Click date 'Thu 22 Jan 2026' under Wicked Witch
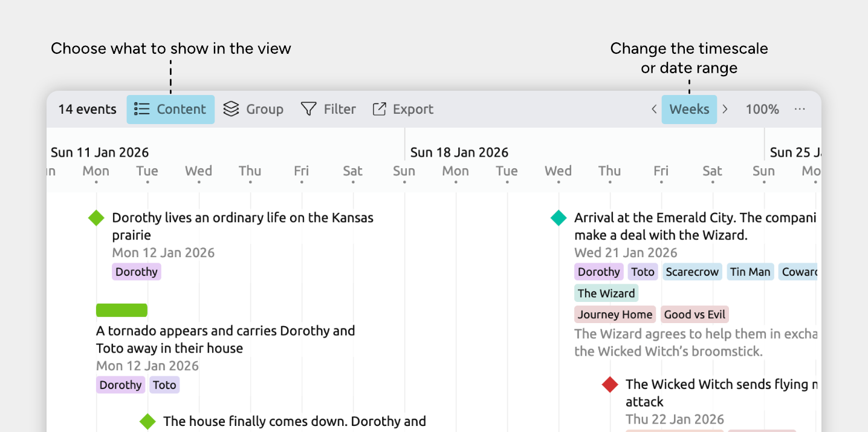Viewport: 868px width, 432px height. [x=675, y=419]
